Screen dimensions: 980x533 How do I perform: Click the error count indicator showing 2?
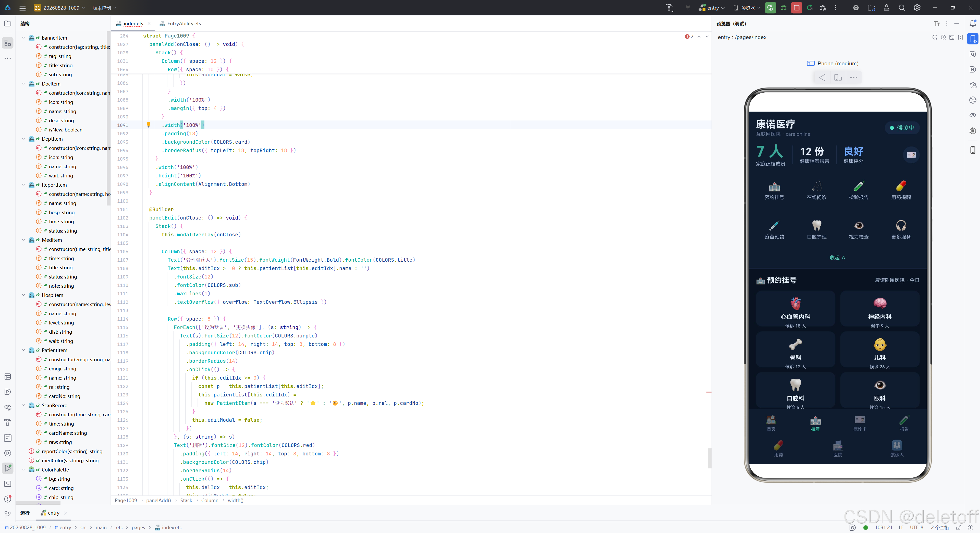point(689,37)
